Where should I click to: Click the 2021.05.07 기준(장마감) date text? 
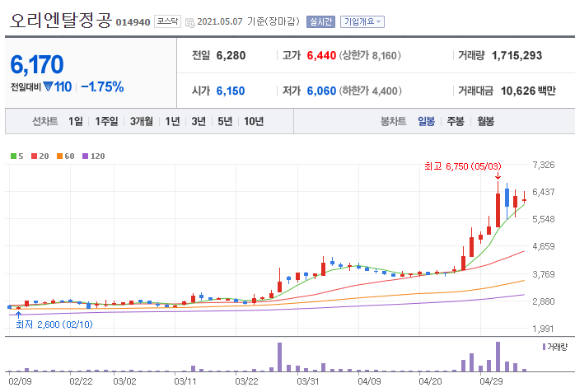click(x=248, y=21)
